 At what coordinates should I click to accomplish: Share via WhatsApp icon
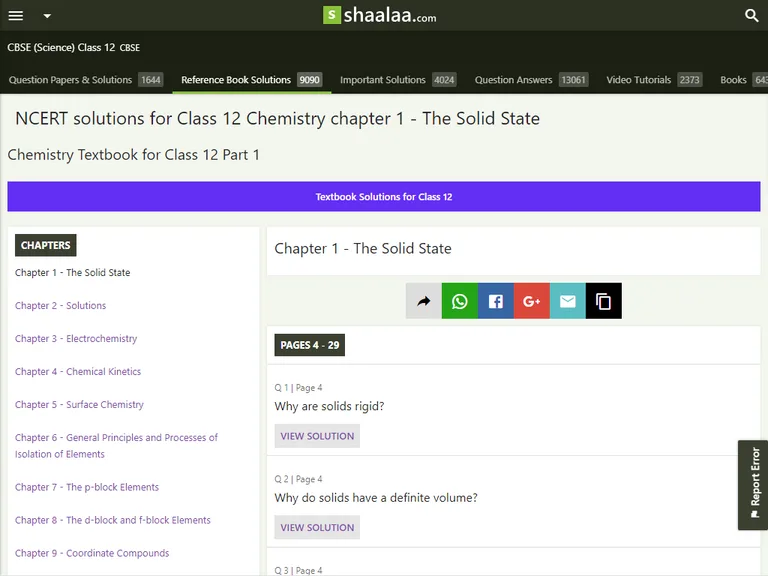pos(459,301)
